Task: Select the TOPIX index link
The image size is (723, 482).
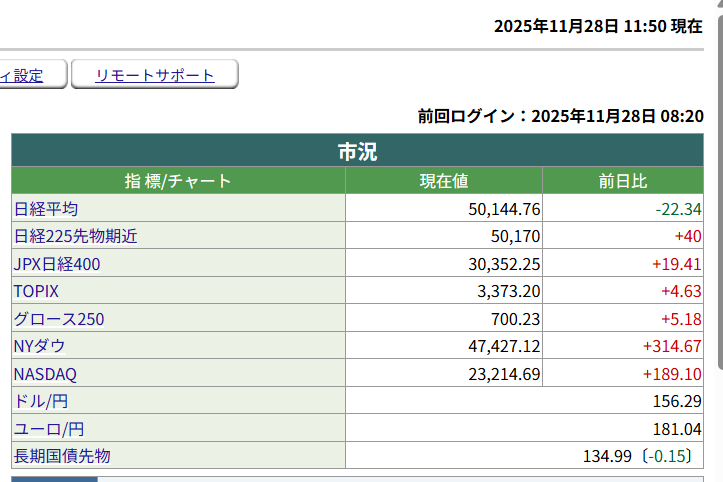Action: pos(36,291)
